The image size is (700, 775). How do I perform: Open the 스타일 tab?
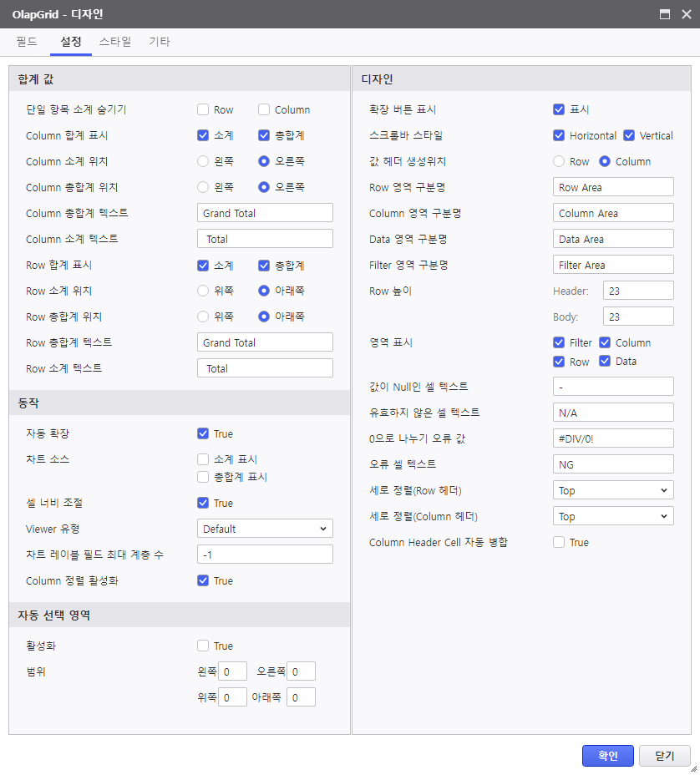(x=114, y=42)
